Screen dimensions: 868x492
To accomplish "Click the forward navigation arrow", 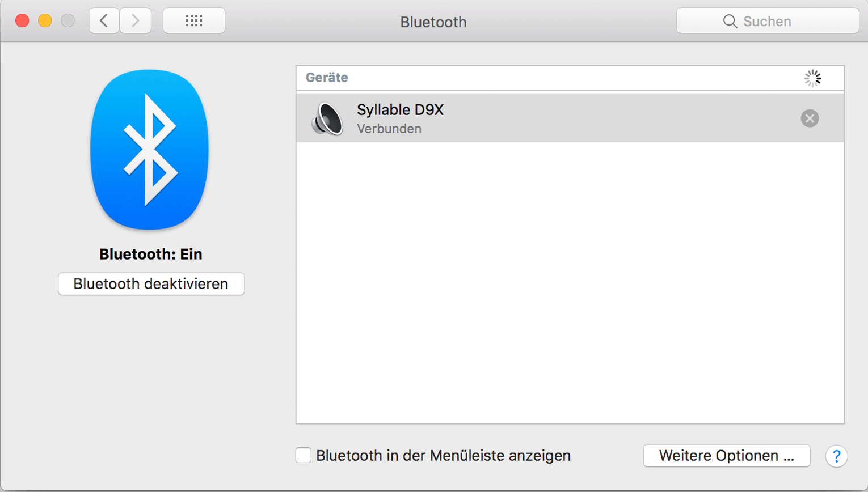I will click(x=136, y=21).
